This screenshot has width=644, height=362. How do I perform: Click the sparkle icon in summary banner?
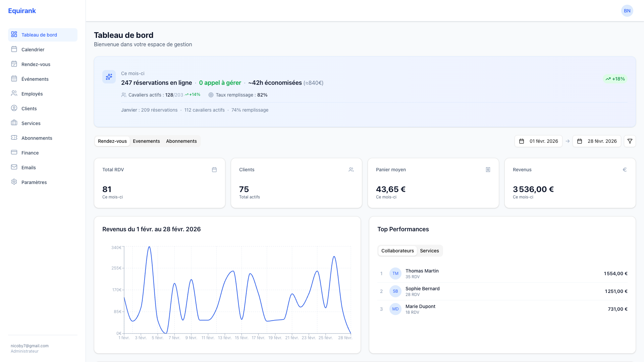coord(109,77)
